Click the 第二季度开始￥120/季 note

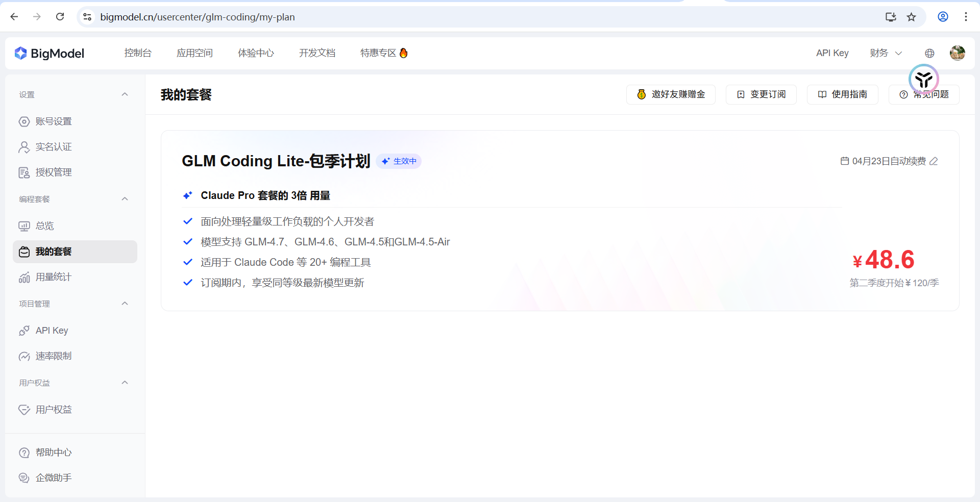click(x=894, y=283)
